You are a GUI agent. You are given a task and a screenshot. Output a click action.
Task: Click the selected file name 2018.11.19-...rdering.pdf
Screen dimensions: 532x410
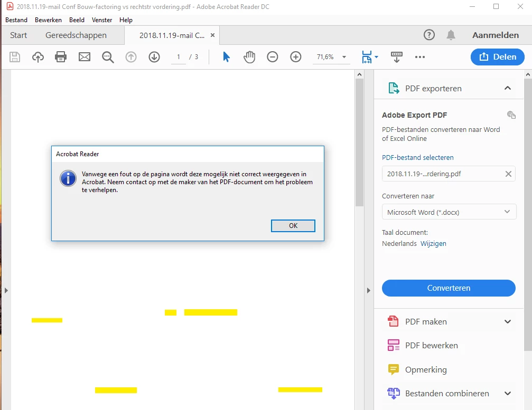424,174
